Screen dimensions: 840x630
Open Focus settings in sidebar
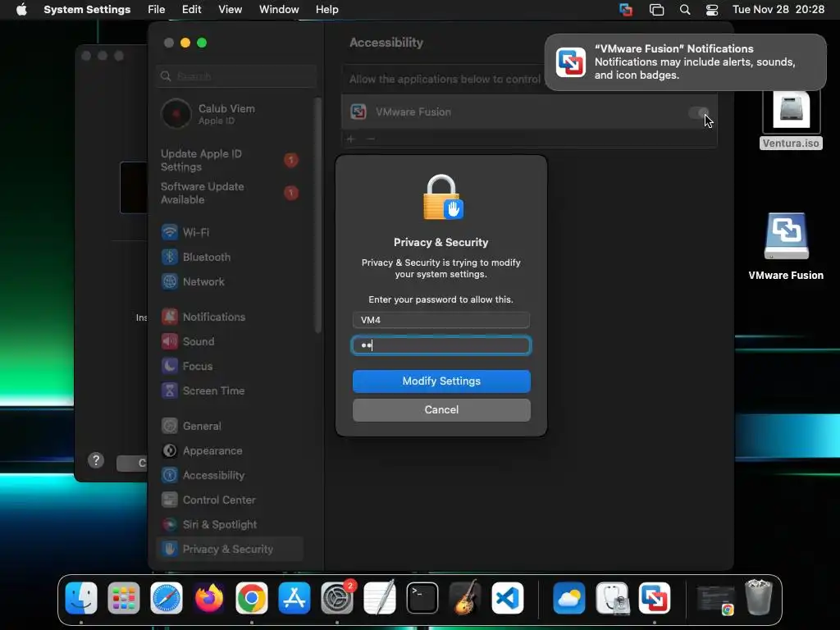pos(231,367)
